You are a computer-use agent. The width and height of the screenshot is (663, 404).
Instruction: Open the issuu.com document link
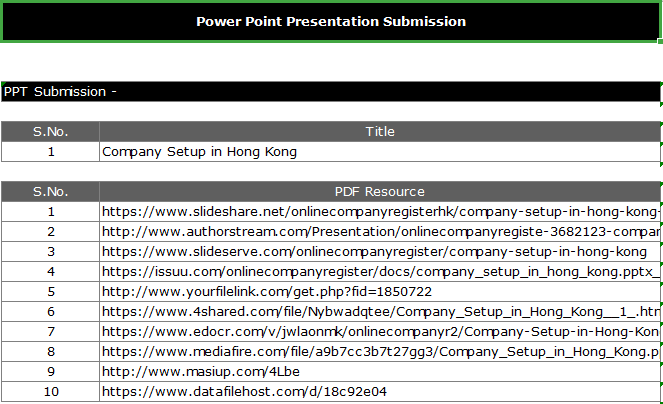pyautogui.click(x=380, y=272)
